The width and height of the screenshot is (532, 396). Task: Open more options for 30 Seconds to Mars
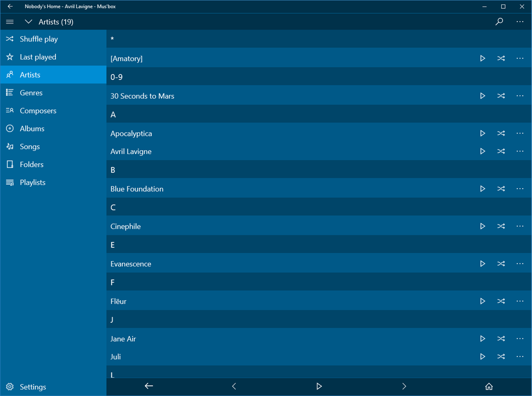click(x=520, y=96)
